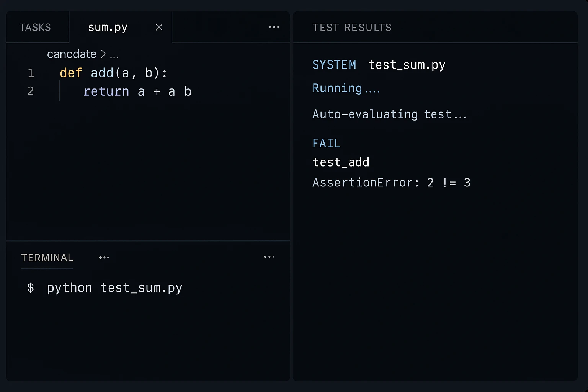The width and height of the screenshot is (588, 392).
Task: Click line number 2 in gutter
Action: point(31,91)
